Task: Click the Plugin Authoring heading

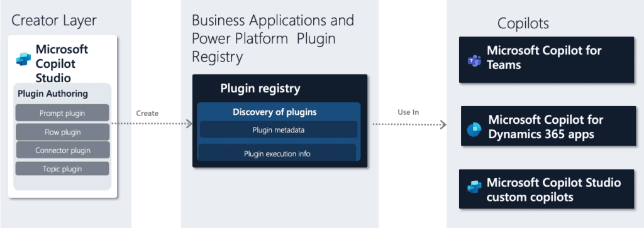Action: [53, 94]
